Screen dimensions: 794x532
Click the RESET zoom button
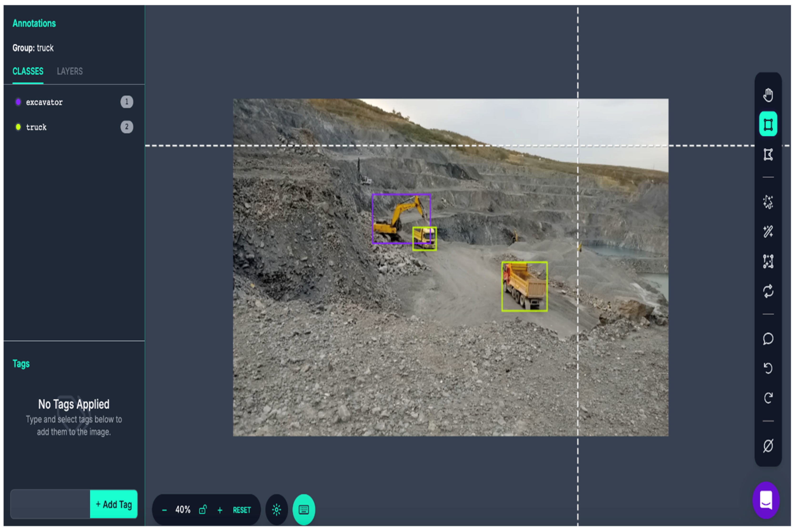[241, 510]
